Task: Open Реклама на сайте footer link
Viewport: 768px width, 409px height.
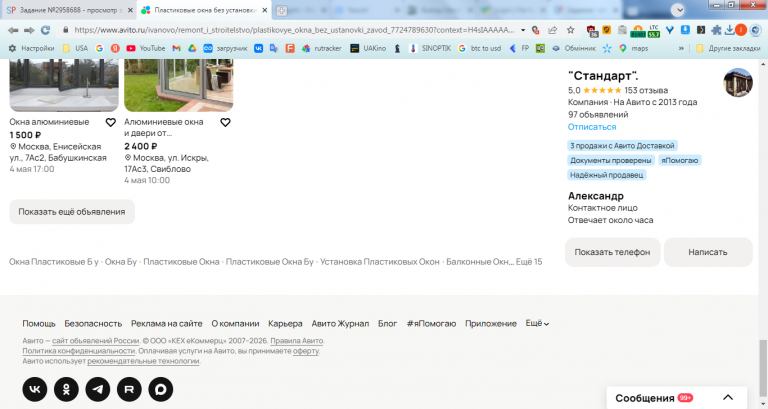Action: click(167, 324)
